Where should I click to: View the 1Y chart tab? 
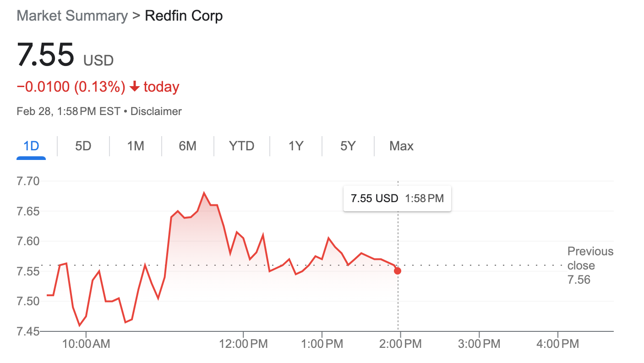(x=296, y=146)
